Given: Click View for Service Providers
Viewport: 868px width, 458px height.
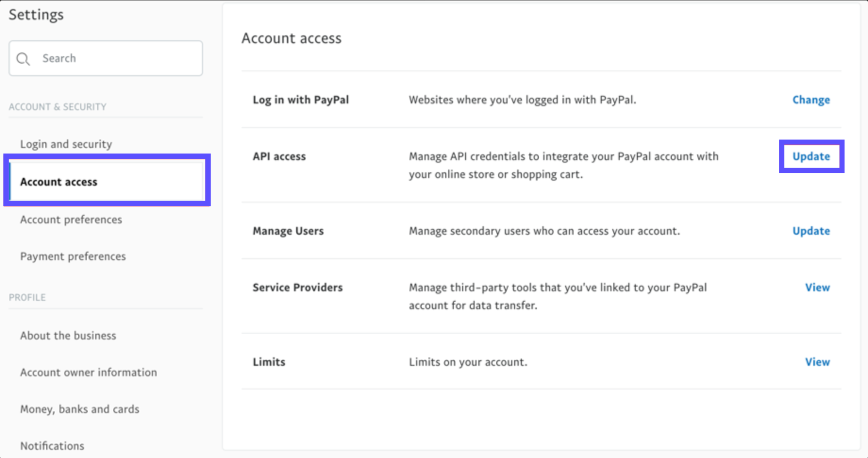Looking at the screenshot, I should (817, 288).
